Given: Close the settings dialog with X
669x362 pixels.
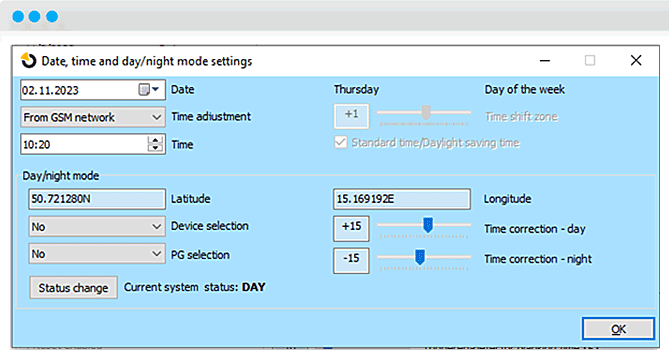Looking at the screenshot, I should point(636,61).
